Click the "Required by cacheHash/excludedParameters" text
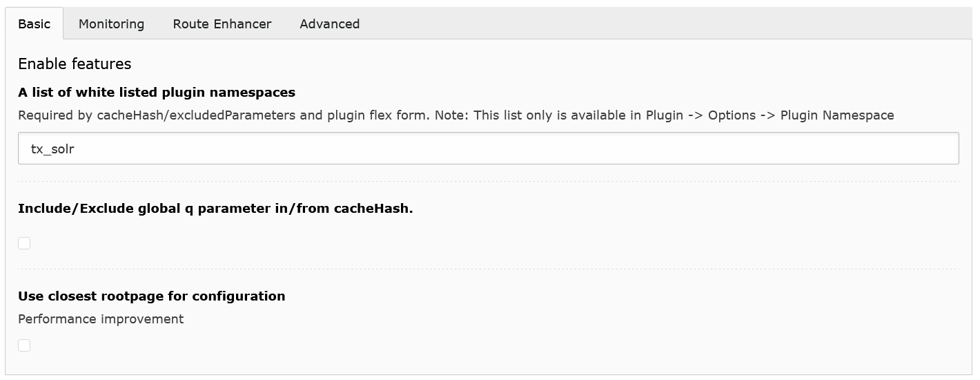 156,115
